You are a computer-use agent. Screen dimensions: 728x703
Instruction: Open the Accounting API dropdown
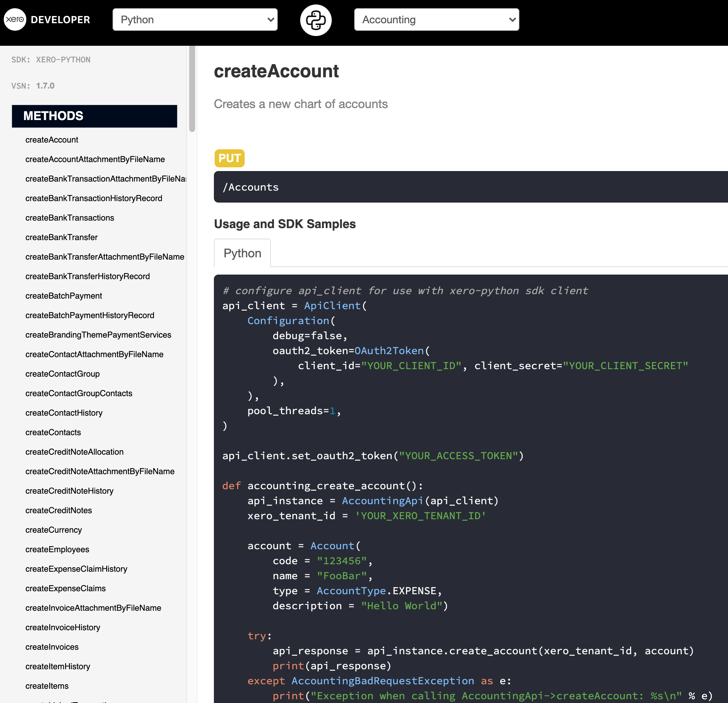[436, 20]
